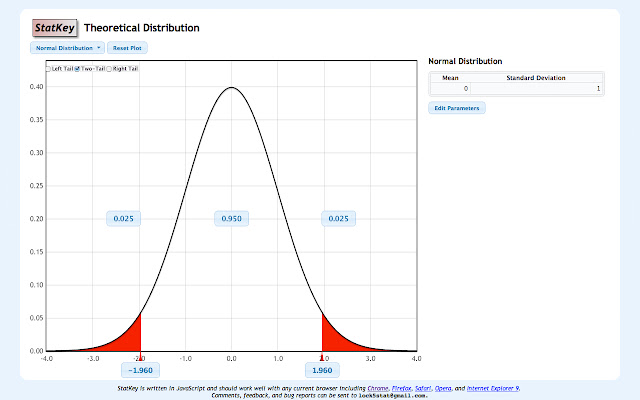
Task: Open the Normal Distribution dropdown
Action: click(66, 47)
